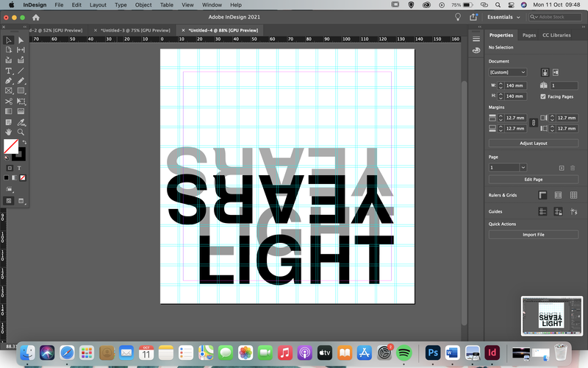Open the Object menu
588x368 pixels.
tap(143, 5)
